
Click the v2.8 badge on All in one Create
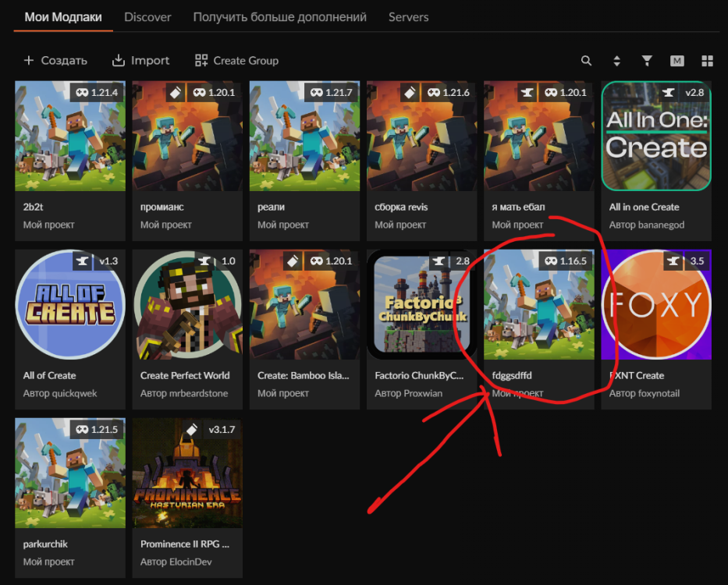(x=694, y=92)
